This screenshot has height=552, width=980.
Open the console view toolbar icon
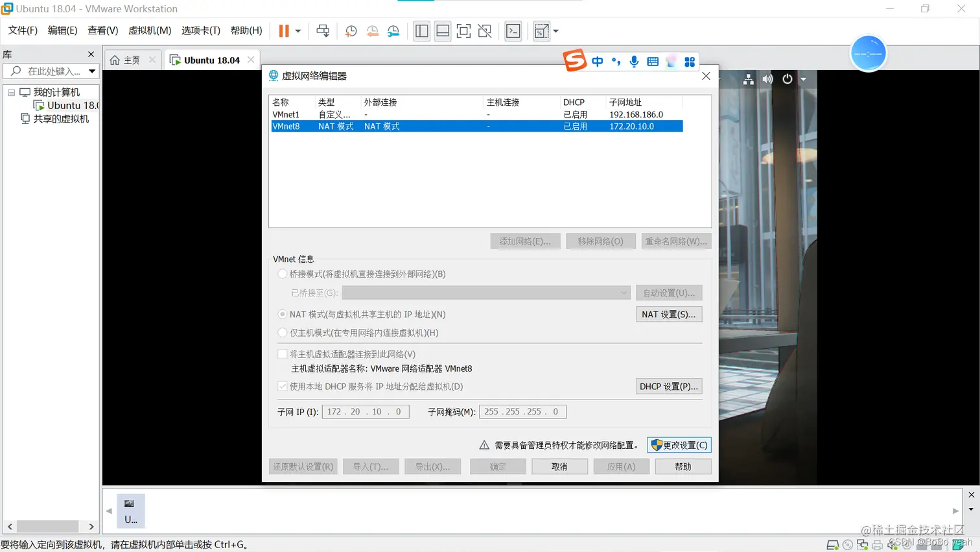pyautogui.click(x=513, y=31)
